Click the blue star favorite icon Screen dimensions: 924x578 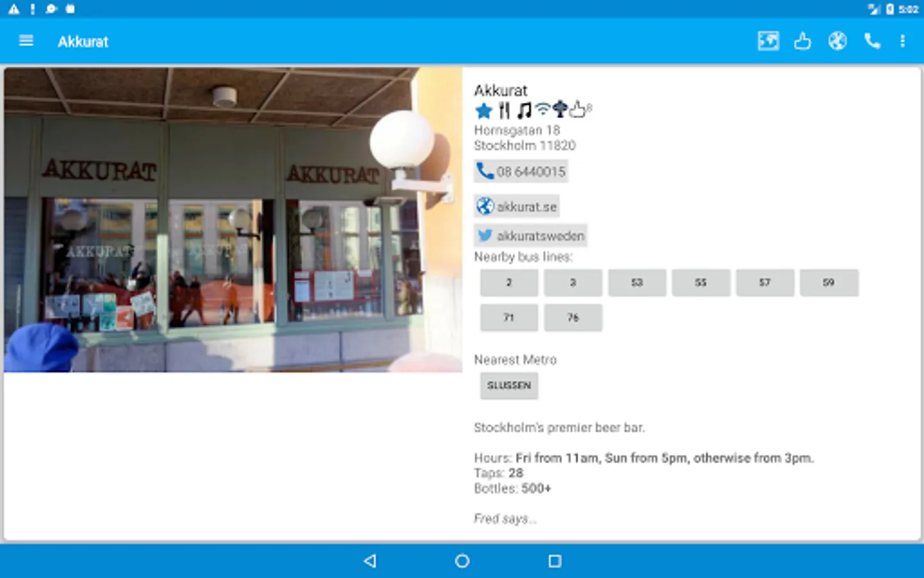click(484, 110)
